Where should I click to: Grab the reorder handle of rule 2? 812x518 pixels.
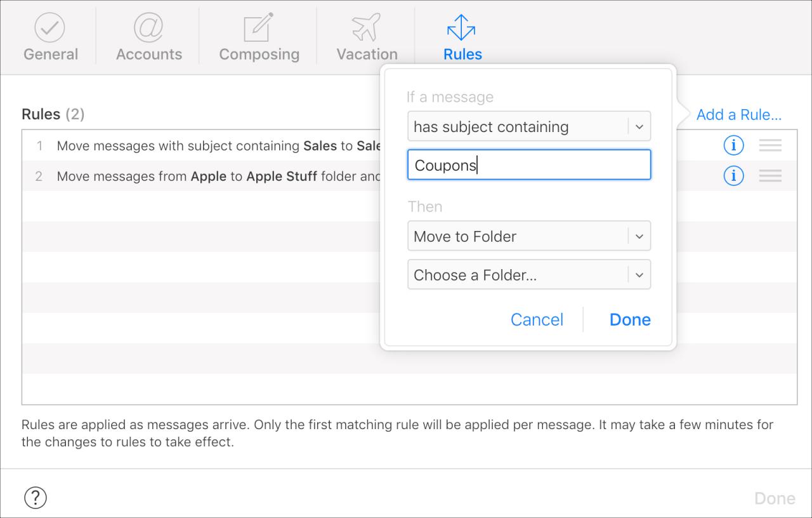coord(770,175)
